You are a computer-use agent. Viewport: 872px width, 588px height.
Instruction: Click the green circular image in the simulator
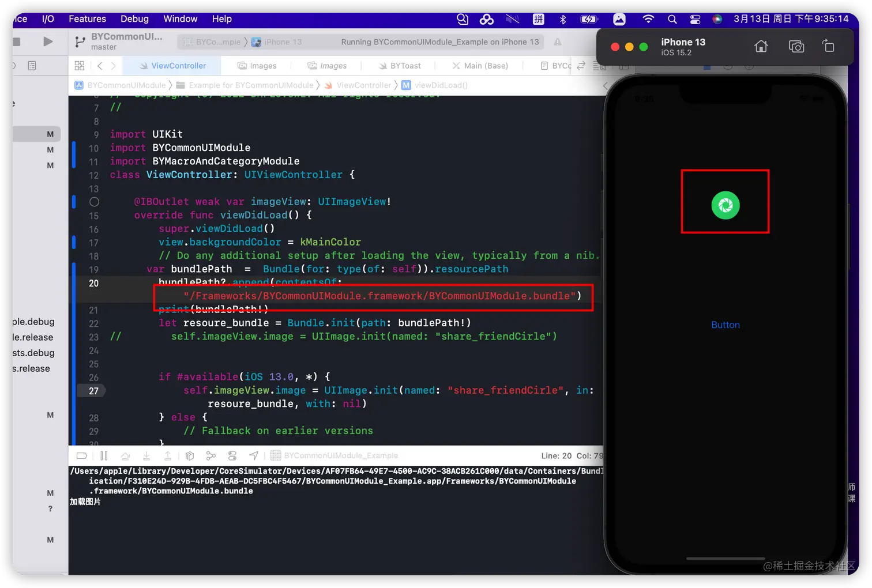[726, 205]
